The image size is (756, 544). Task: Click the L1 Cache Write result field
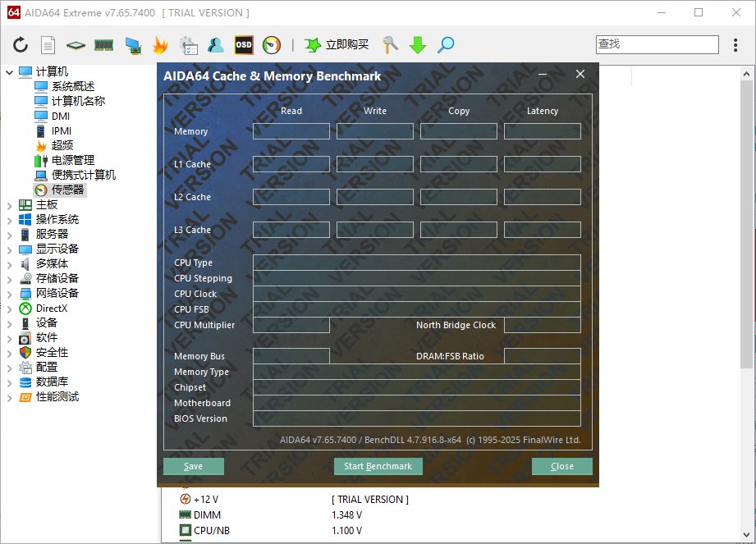coord(375,164)
